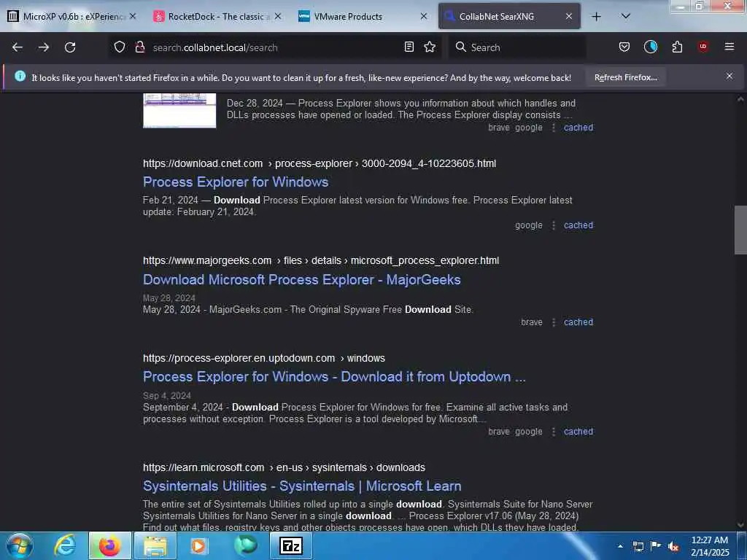Expand the more options dots under the Dec 28 result

(x=553, y=128)
